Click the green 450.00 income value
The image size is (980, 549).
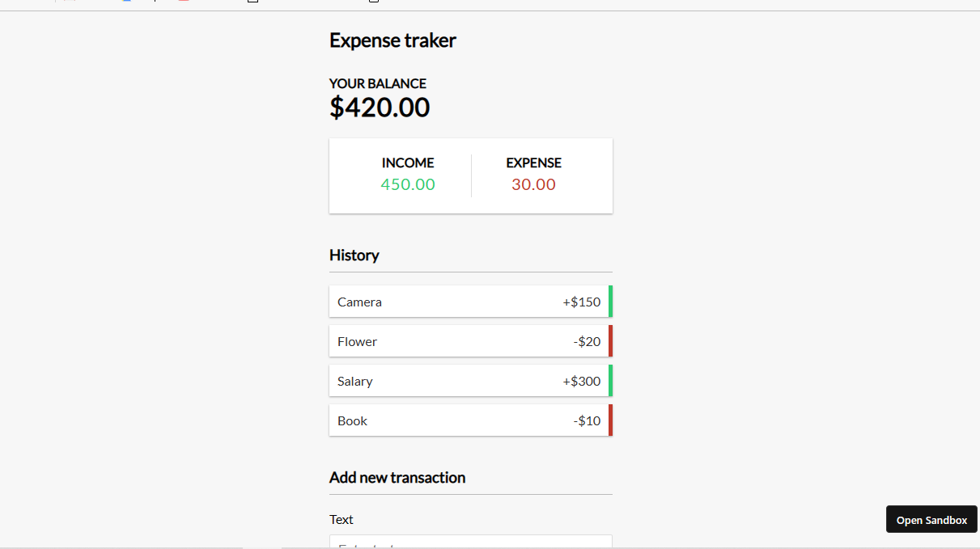(x=408, y=184)
